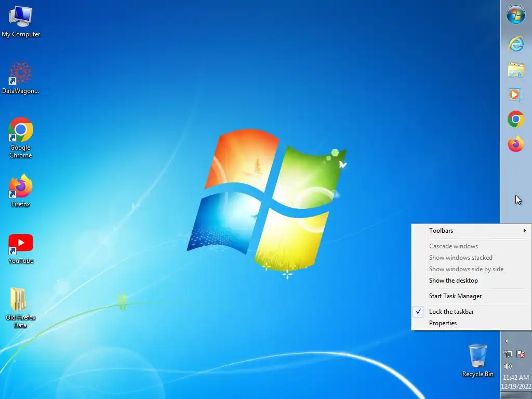Click the volume speaker tray icon
532x399 pixels.
508,366
